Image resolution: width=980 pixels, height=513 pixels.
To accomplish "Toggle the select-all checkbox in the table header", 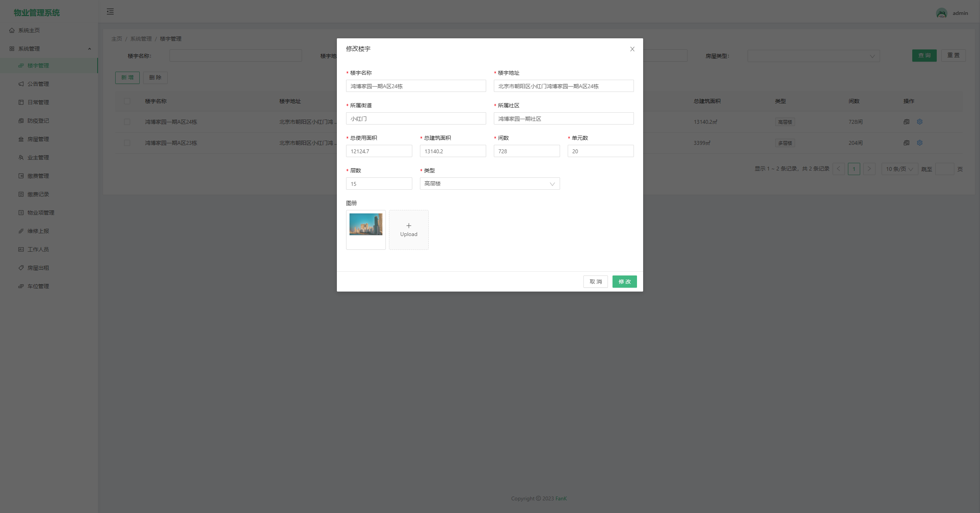I will (x=127, y=101).
